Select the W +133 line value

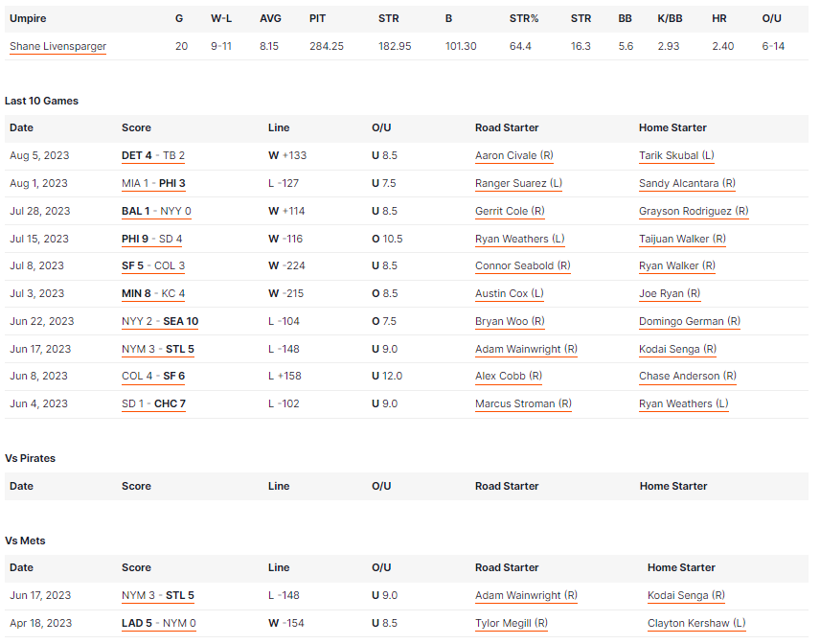coord(287,155)
